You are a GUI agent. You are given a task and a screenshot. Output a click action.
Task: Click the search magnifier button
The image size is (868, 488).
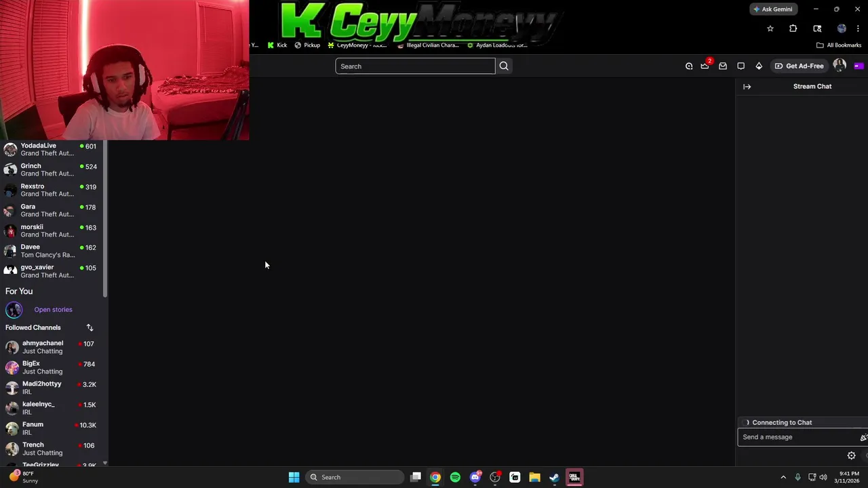[x=504, y=66]
